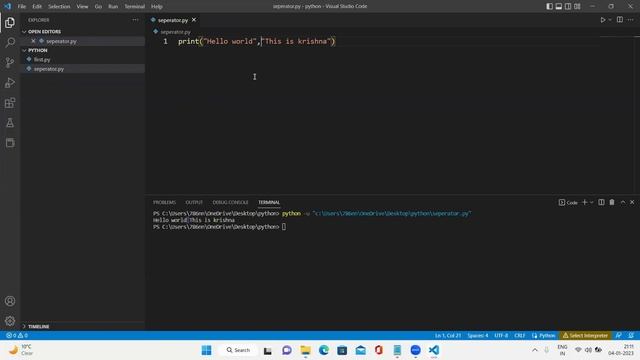Open the File menu
Viewport: 640px width, 360px height.
point(22,6)
